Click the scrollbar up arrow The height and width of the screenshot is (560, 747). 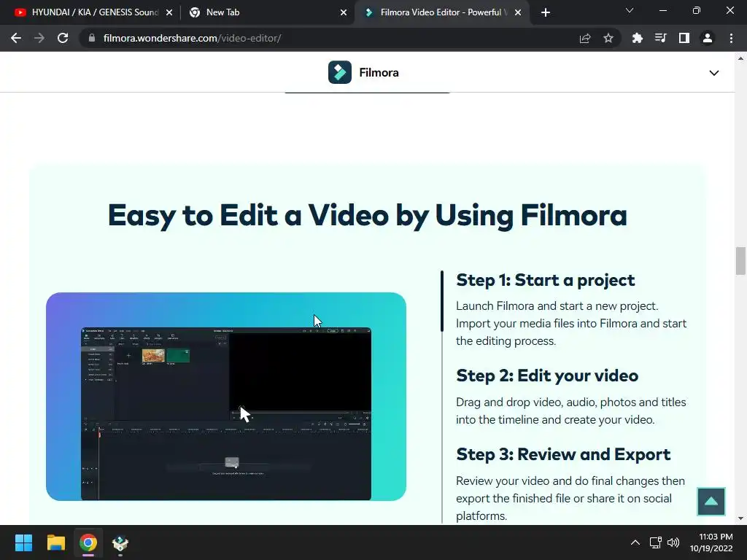pos(740,58)
